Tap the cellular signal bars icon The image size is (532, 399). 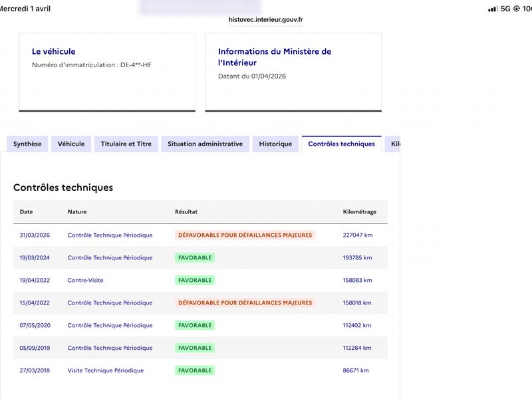click(x=492, y=9)
